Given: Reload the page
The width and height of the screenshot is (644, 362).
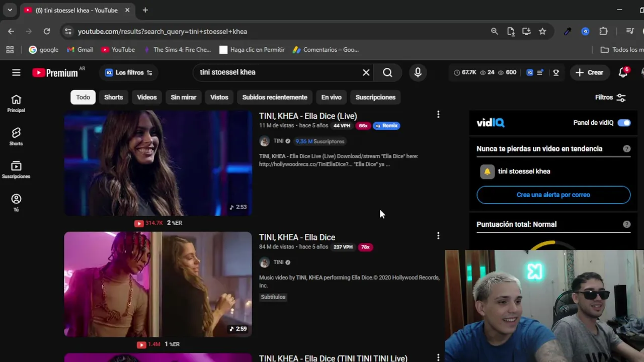Looking at the screenshot, I should (x=47, y=31).
